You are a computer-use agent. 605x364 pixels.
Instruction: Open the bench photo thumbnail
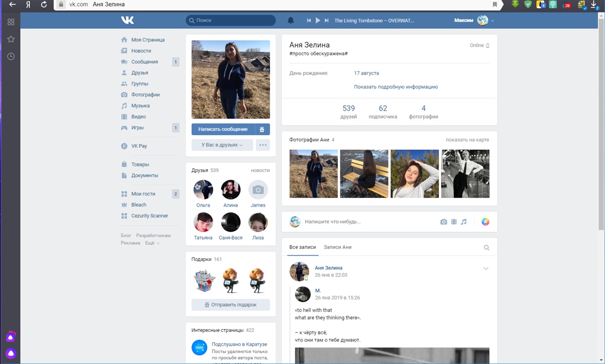click(364, 173)
